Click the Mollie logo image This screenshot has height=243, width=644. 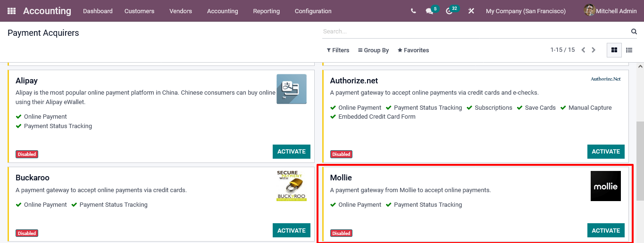click(606, 186)
